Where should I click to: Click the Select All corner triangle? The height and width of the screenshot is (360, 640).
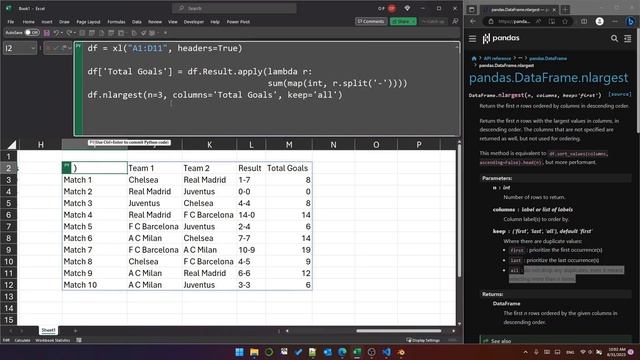tap(12, 144)
